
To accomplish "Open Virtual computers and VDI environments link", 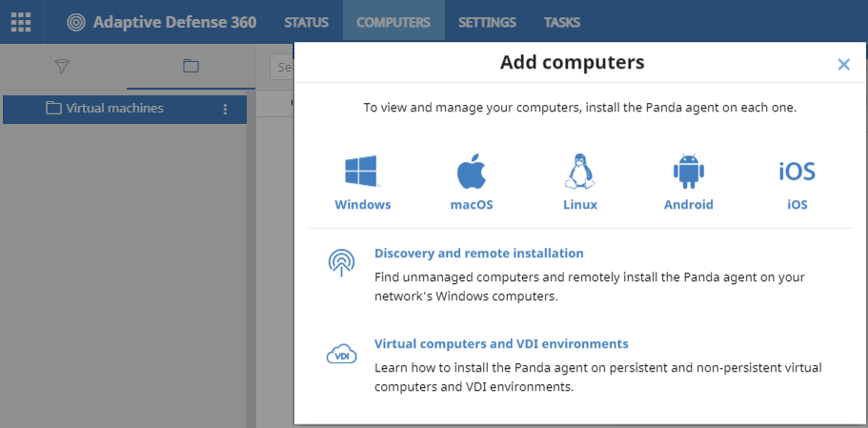I will click(501, 343).
